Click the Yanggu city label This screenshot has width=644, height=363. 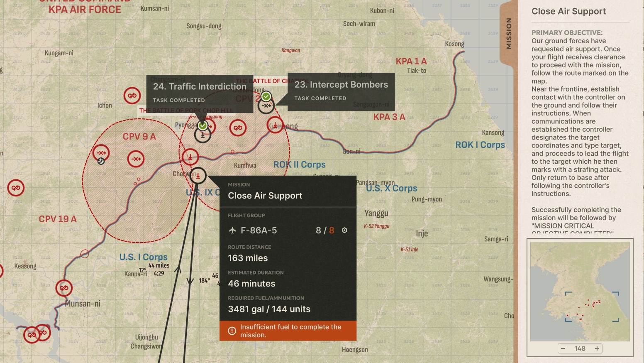pyautogui.click(x=376, y=213)
